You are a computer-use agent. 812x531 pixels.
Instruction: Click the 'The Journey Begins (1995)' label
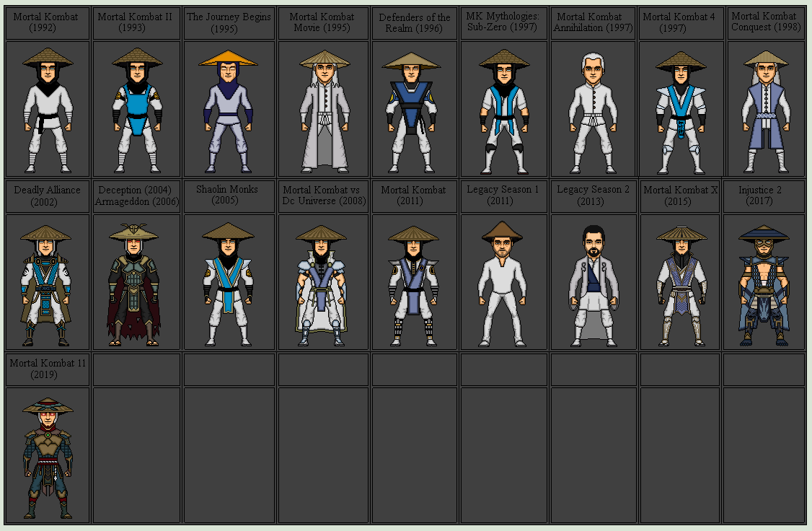pyautogui.click(x=229, y=23)
